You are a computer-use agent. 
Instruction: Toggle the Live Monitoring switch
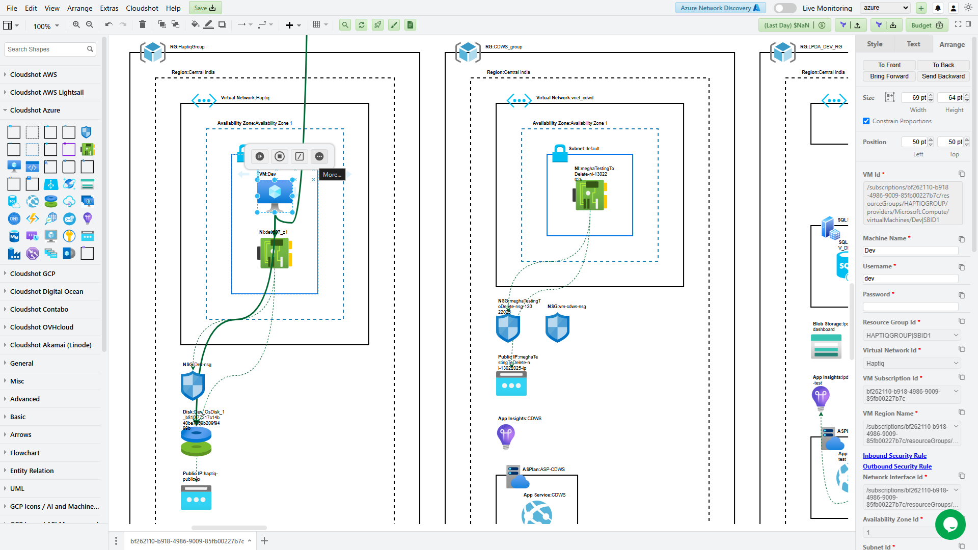point(784,8)
